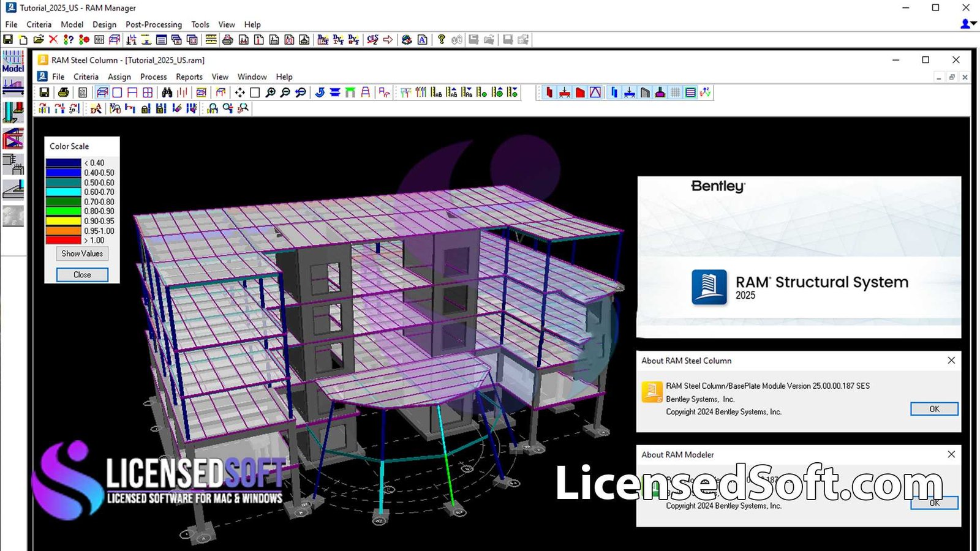Select the pan arrows tool
The height and width of the screenshot is (551, 980).
pyautogui.click(x=239, y=92)
